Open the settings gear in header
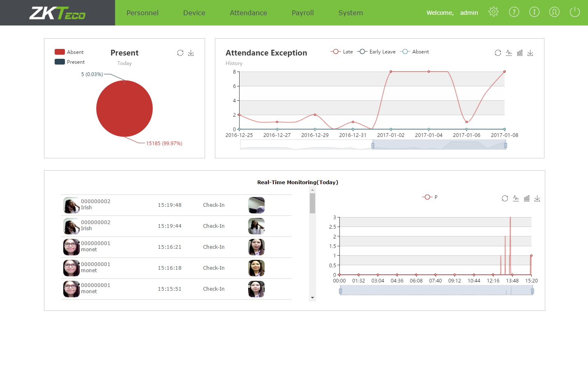The width and height of the screenshot is (588, 375). pyautogui.click(x=493, y=12)
